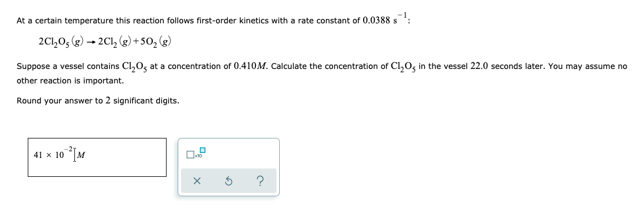Click 'other reaction is important' text
The height and width of the screenshot is (223, 644).
point(71,81)
